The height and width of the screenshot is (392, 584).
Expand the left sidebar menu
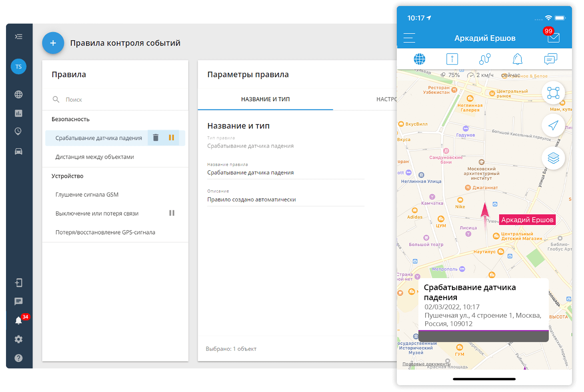pyautogui.click(x=18, y=37)
